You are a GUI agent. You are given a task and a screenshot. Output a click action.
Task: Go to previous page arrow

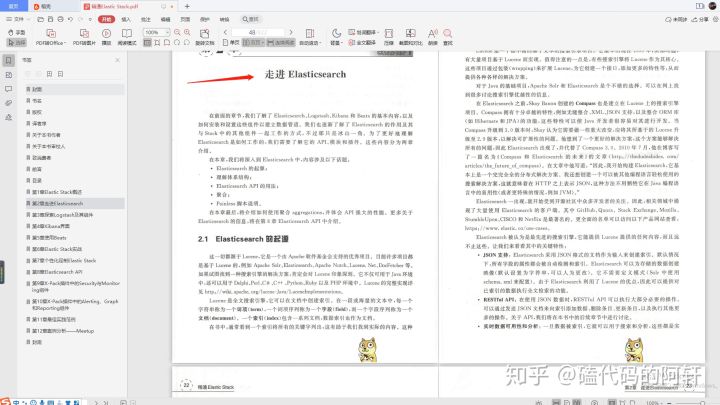[225, 32]
